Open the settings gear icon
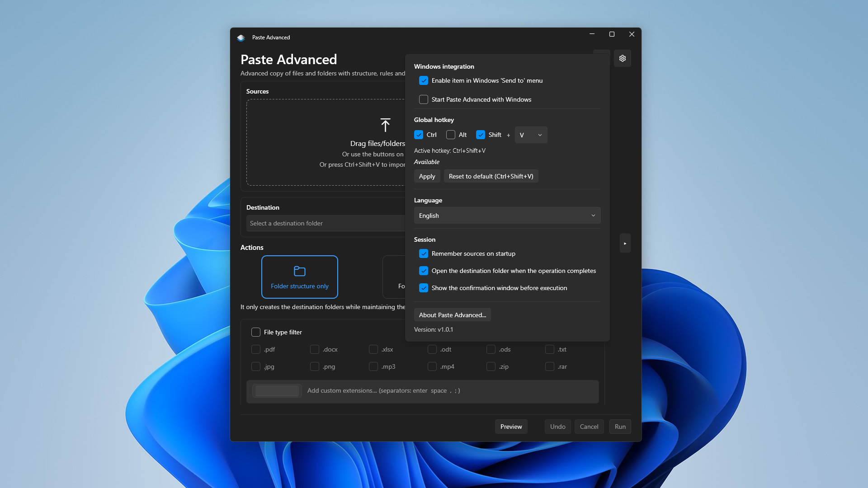The image size is (868, 488). pyautogui.click(x=623, y=58)
